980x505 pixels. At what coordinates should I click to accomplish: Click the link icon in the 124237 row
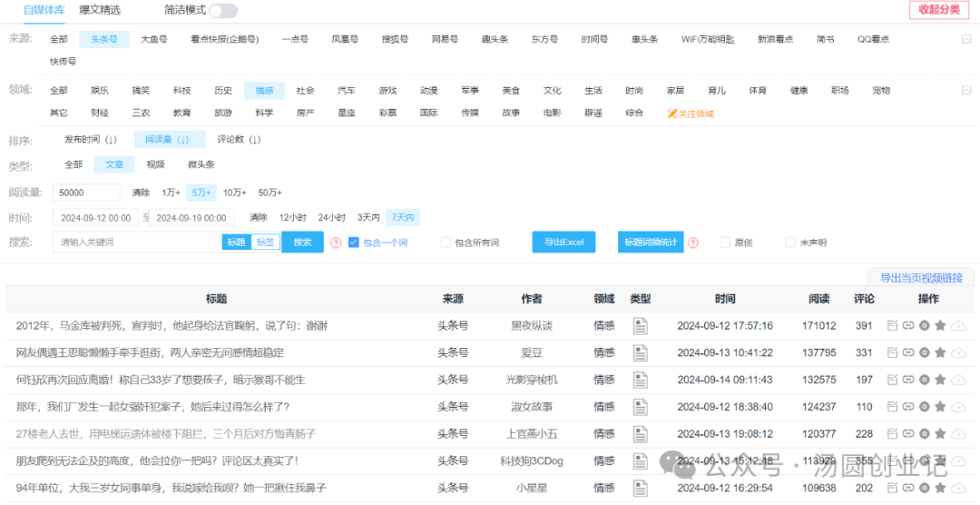click(x=908, y=407)
